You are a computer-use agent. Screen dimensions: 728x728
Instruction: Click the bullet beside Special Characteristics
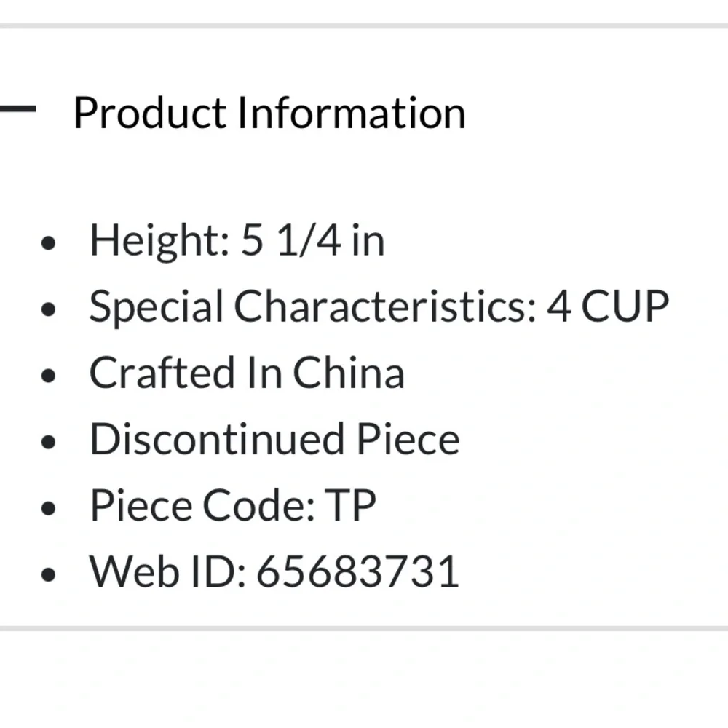(48, 309)
